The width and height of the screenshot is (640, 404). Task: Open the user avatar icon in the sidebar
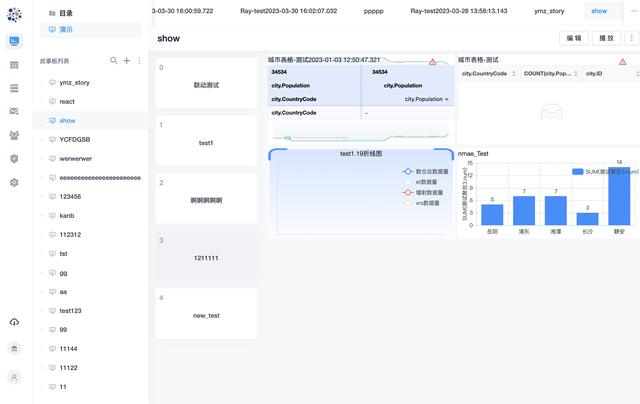click(14, 377)
